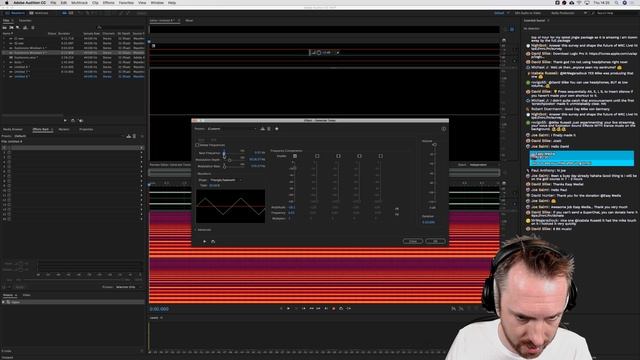Click the Base Frequency slider handle
The height and width of the screenshot is (360, 640).
(224, 153)
